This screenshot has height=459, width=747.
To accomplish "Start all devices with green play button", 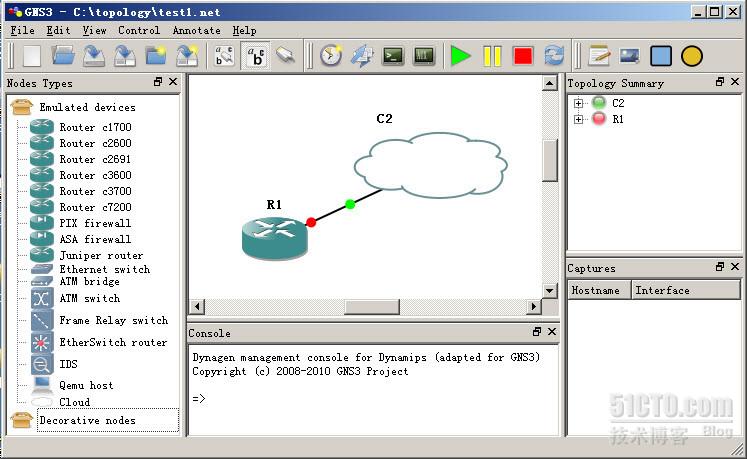I will 460,56.
